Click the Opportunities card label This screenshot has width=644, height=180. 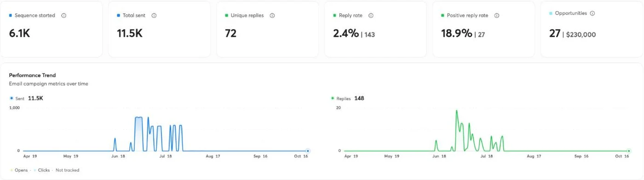click(571, 13)
